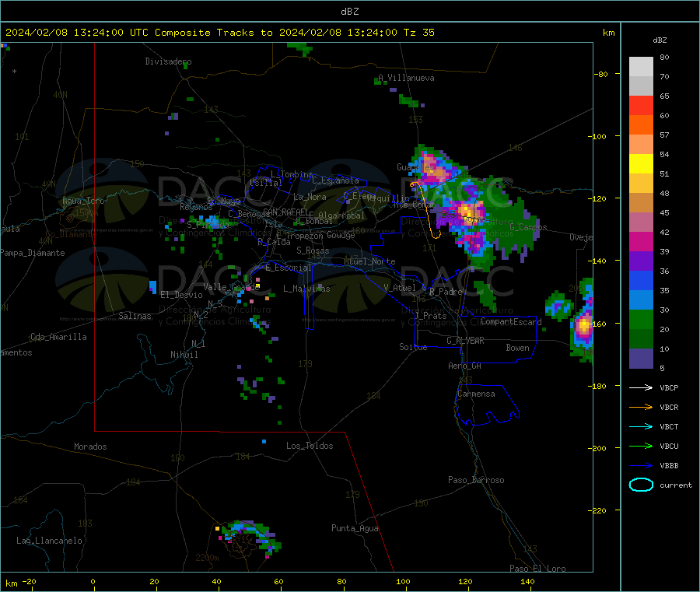This screenshot has width=700, height=592.
Task: Click the 'Carmensa' map label
Action: pyautogui.click(x=476, y=394)
